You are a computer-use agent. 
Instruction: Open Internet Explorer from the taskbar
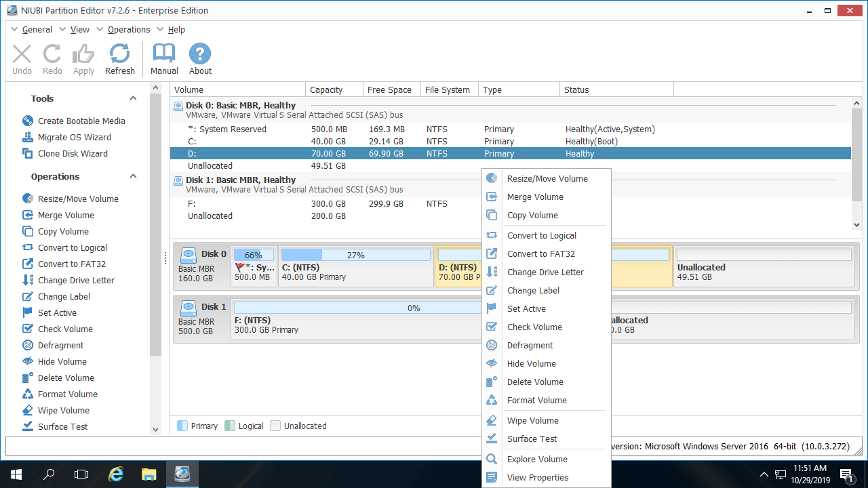point(116,474)
